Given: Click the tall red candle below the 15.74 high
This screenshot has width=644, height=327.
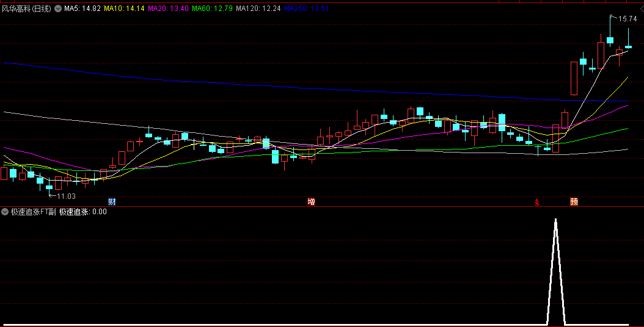Looking at the screenshot, I should coord(601,56).
